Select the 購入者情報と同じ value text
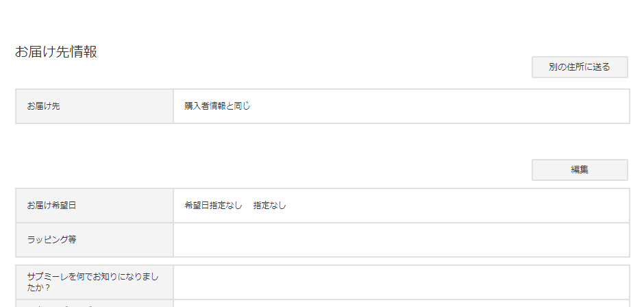 217,106
